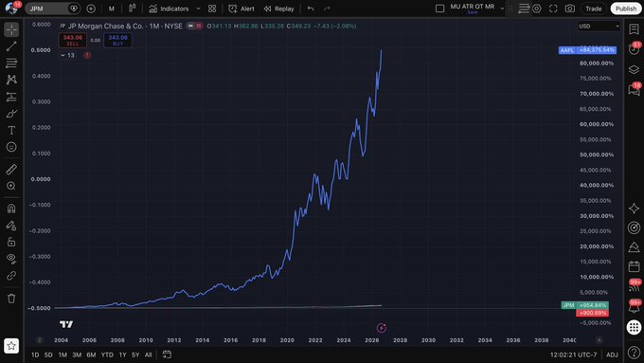Open the emoji and icons tool
This screenshot has height=363, width=644.
pos(11,147)
